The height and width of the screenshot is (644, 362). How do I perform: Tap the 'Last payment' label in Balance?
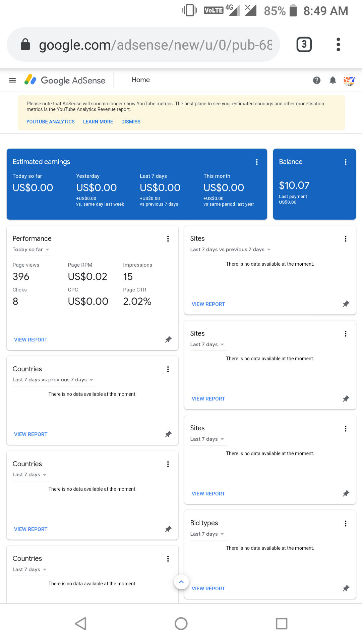[x=293, y=197]
